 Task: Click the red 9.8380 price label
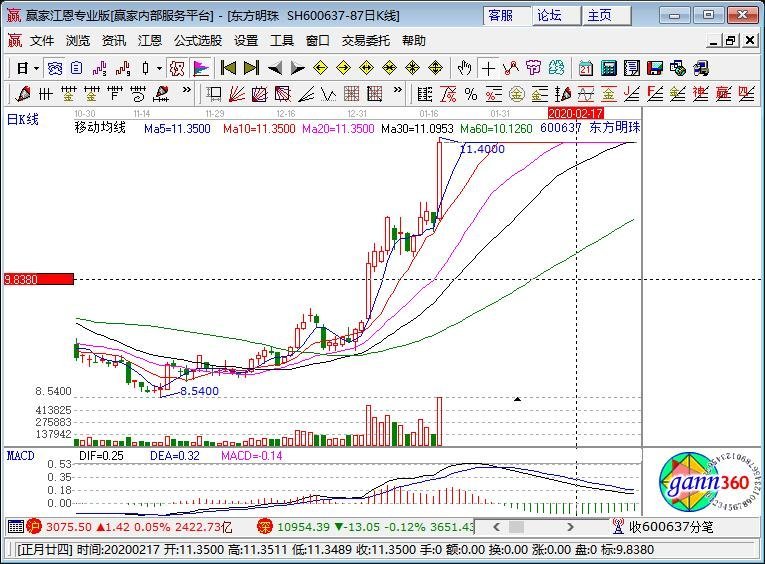click(39, 280)
